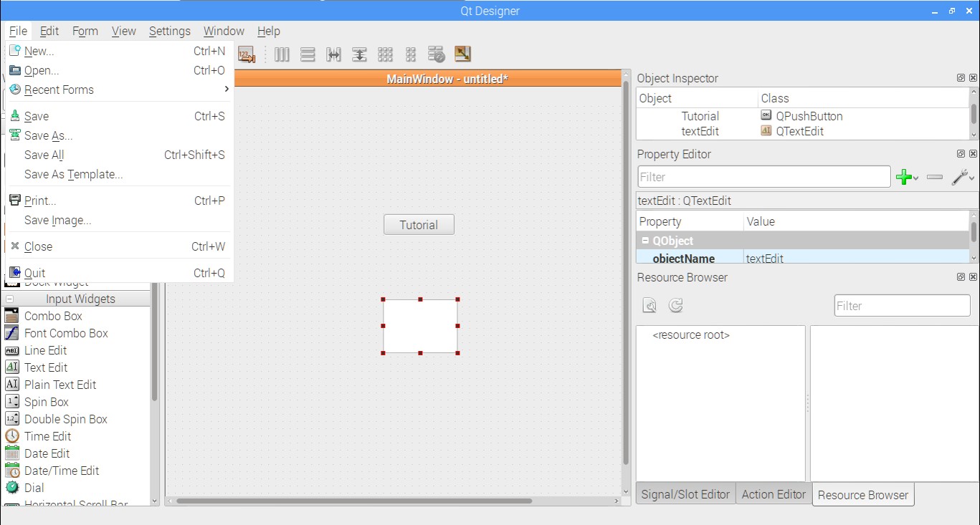
Task: Select Tutorial row in Object Inspector
Action: click(x=802, y=116)
